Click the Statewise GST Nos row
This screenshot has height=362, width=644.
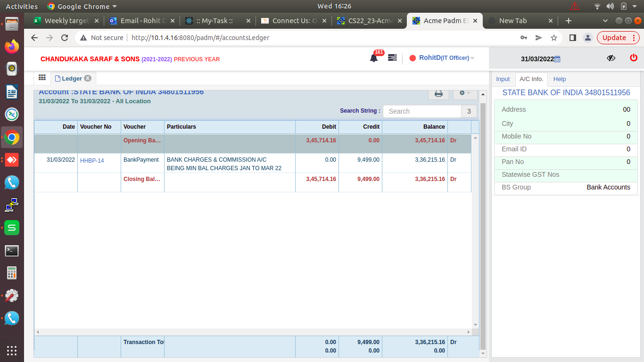566,174
